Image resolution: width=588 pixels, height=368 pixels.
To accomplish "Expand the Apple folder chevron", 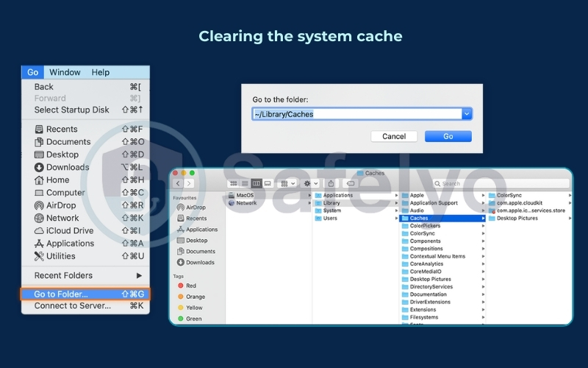I will [x=483, y=195].
